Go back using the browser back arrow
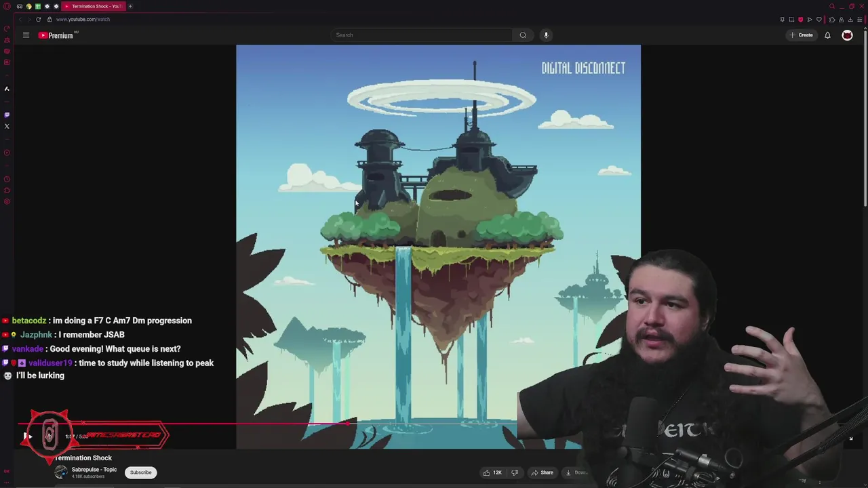 tap(20, 19)
